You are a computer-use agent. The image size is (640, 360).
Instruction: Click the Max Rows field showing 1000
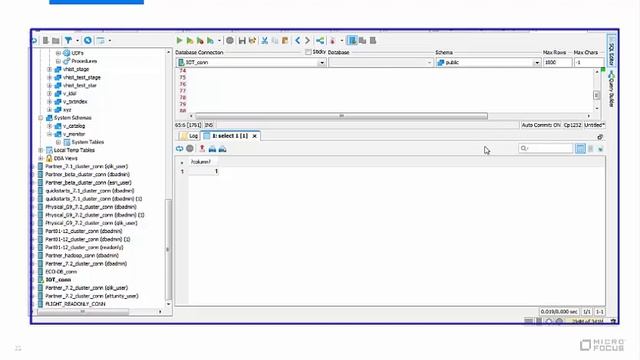tap(558, 62)
